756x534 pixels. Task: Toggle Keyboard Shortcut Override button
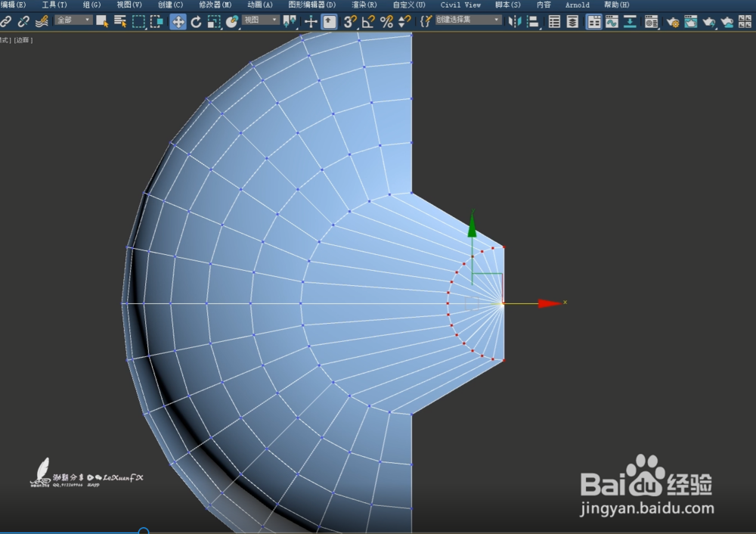pyautogui.click(x=330, y=21)
